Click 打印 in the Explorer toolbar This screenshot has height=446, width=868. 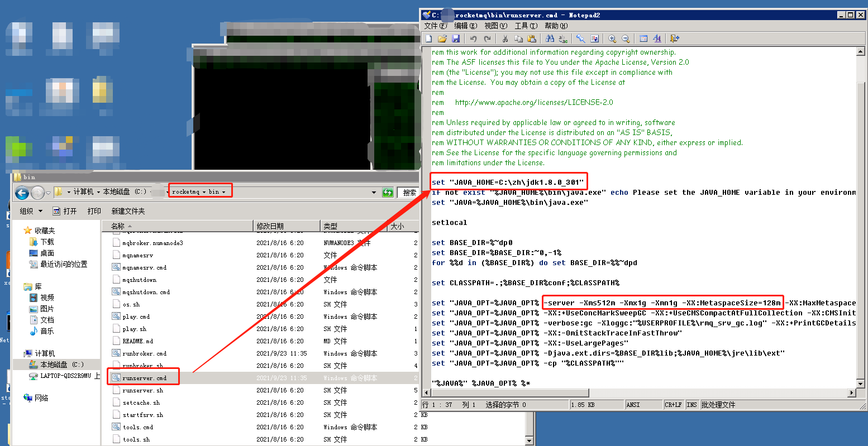pos(94,211)
